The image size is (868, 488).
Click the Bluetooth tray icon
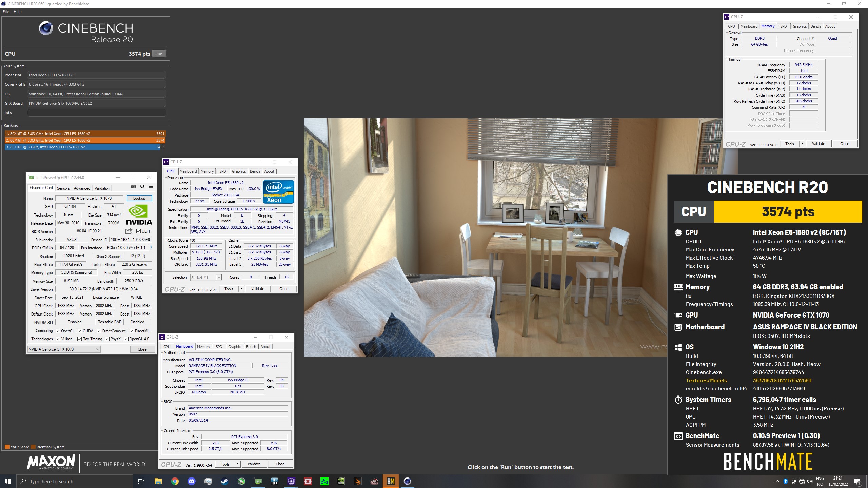click(x=786, y=481)
